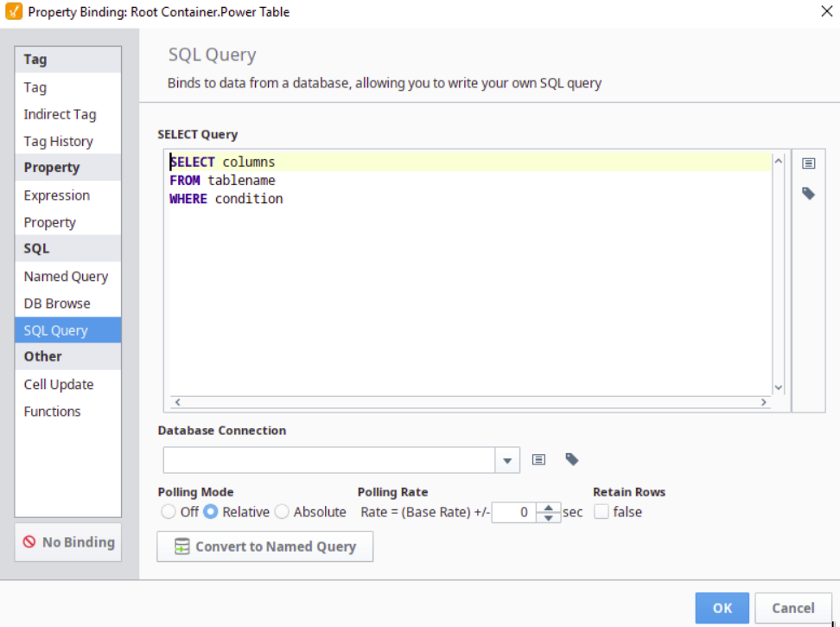Click property icon next to Database Connection
This screenshot has height=627, width=840.
[x=538, y=460]
